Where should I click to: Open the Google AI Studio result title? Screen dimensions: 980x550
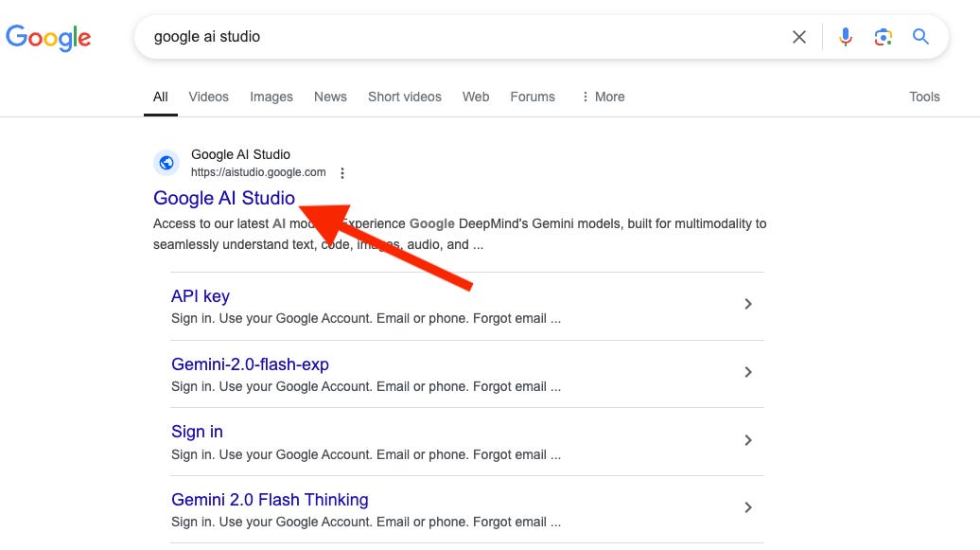tap(224, 198)
